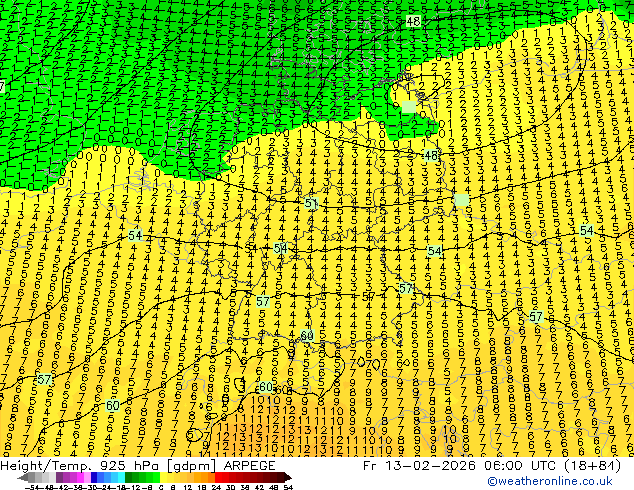Select the bright yellow swatch on temperature legend
The width and height of the screenshot is (634, 490).
tap(164, 477)
